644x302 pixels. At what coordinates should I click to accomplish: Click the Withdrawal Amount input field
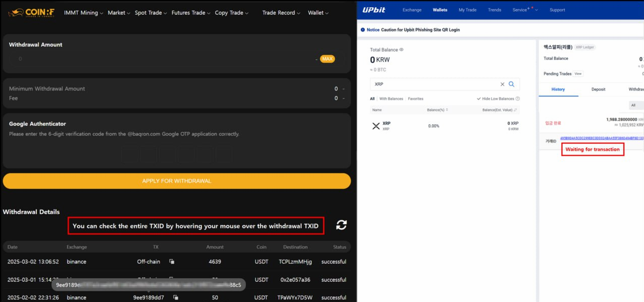162,59
